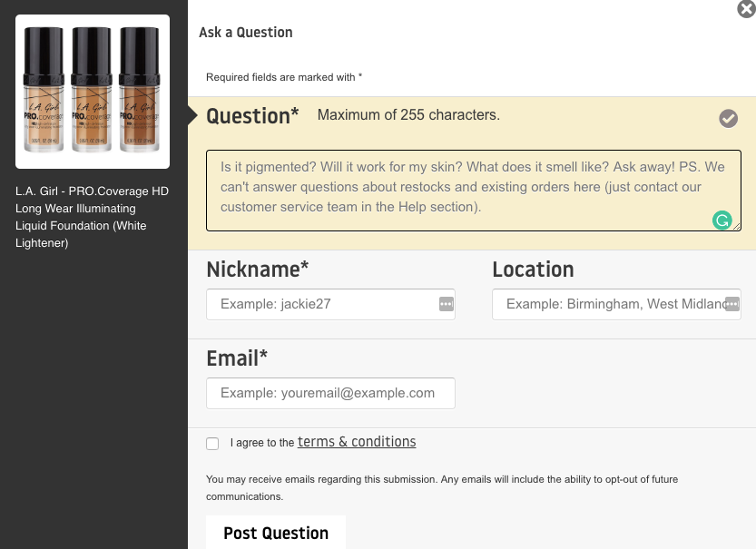Screen dimensions: 756x549
Task: Click the Post Question button
Action: pos(276,533)
